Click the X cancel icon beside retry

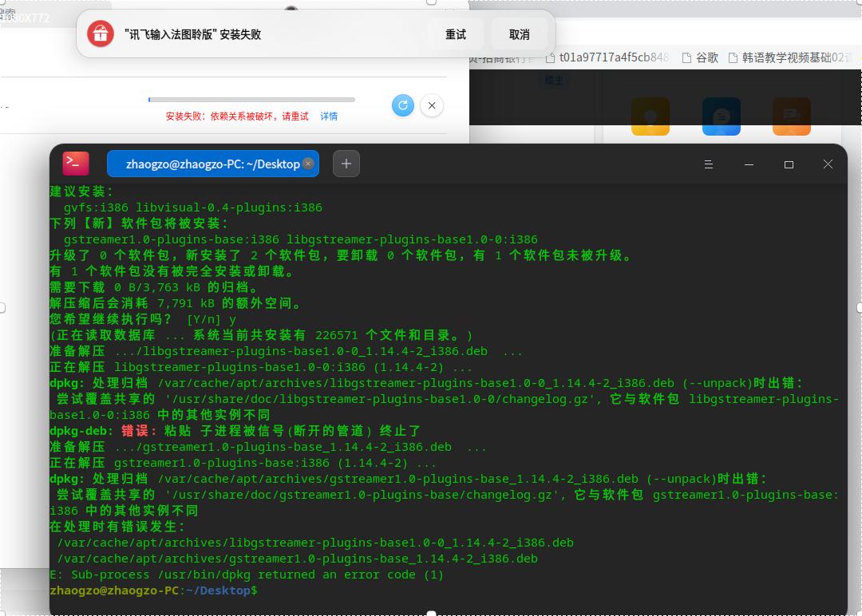(432, 105)
